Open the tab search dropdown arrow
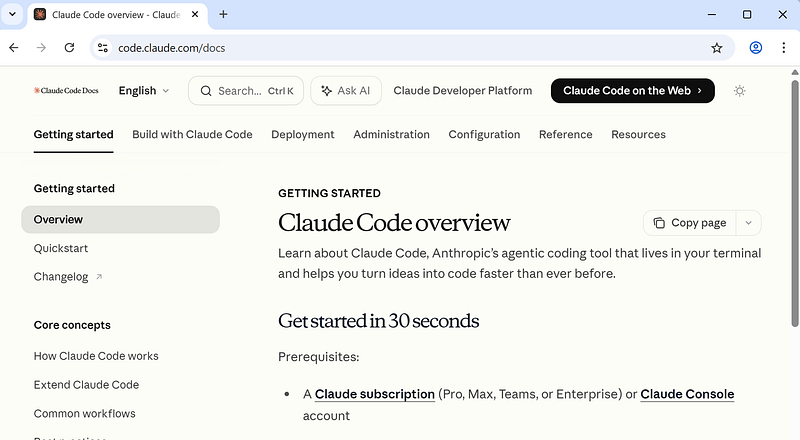Screen dimensions: 800x440 [x=13, y=14]
